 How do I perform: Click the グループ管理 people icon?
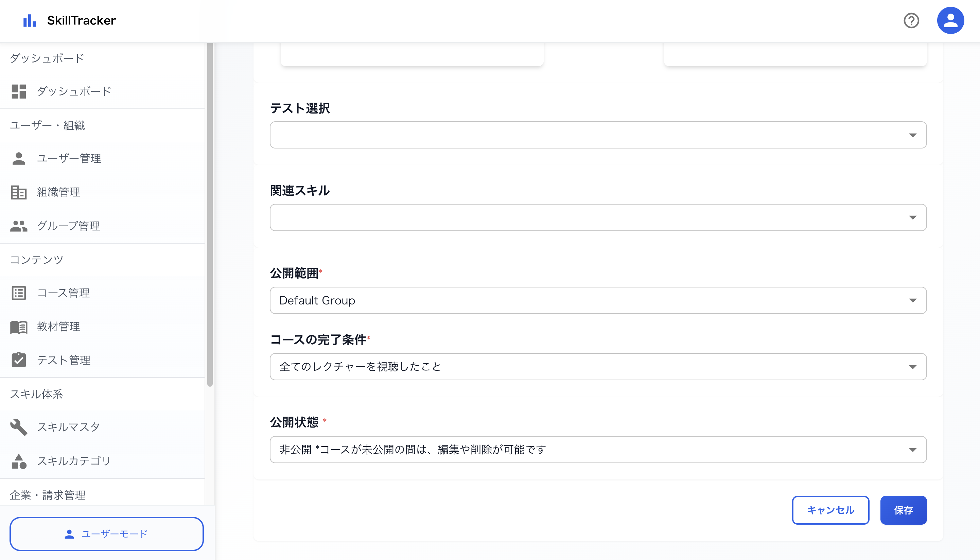coord(18,226)
